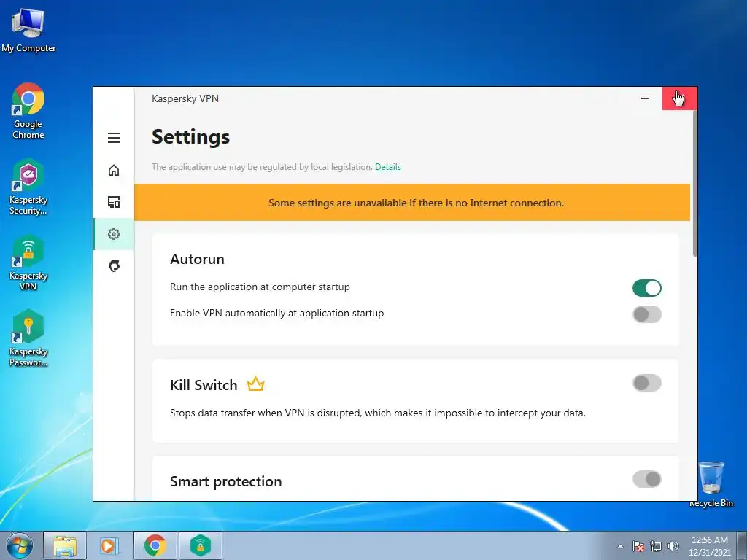Open the Windows Start menu

click(20, 545)
